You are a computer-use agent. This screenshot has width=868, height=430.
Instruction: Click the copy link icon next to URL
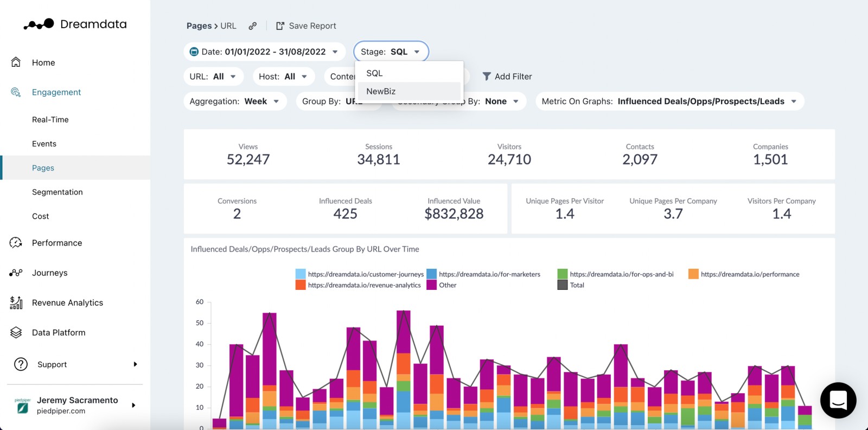coord(253,26)
